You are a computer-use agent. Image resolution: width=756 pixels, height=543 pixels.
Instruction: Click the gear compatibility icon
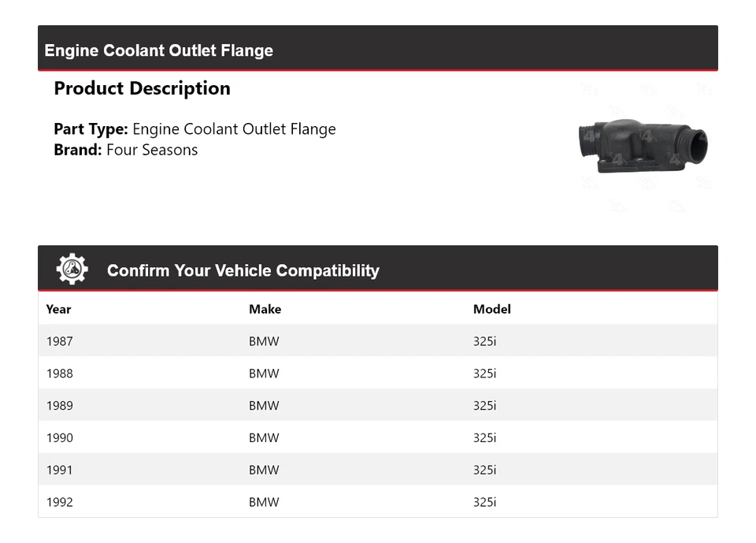(x=72, y=270)
